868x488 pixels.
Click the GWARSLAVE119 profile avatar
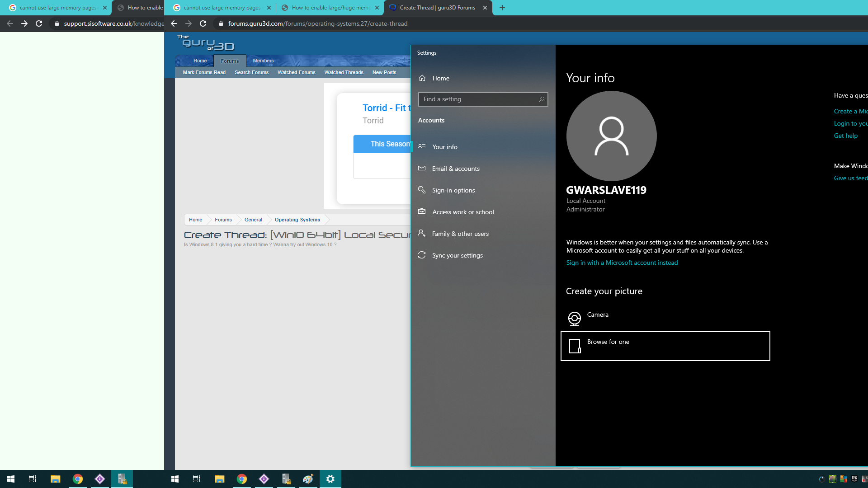611,136
